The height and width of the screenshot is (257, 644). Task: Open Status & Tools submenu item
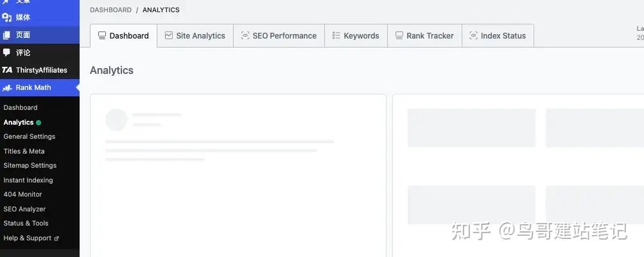click(26, 223)
